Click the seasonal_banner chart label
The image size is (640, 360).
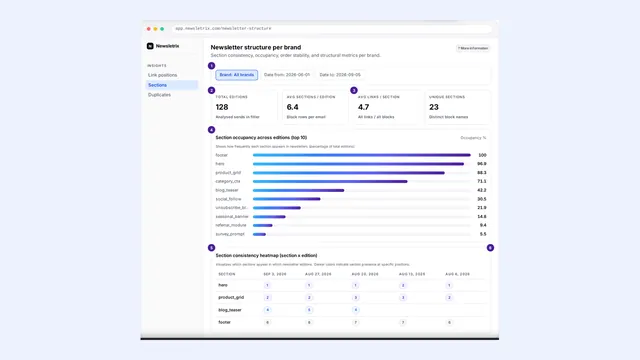click(x=232, y=216)
